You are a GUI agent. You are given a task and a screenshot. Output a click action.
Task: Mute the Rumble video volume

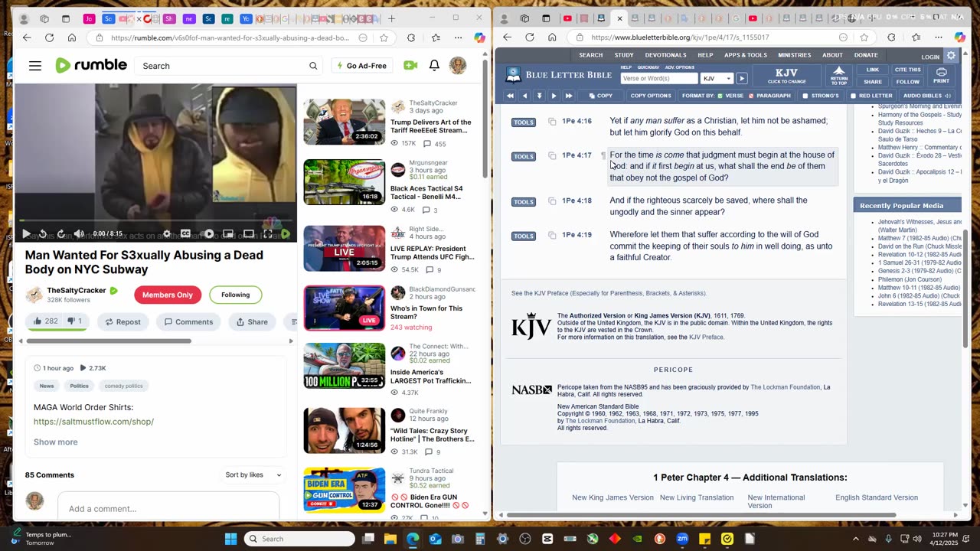click(x=78, y=234)
